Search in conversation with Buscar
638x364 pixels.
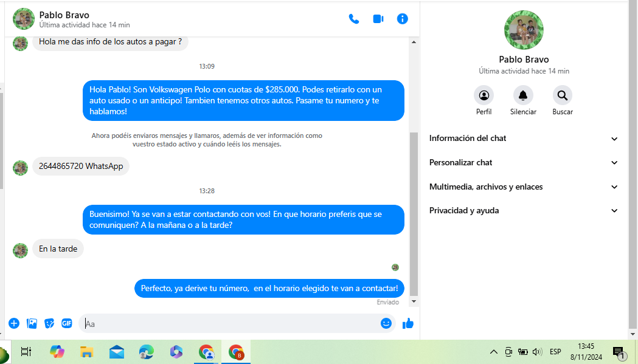pos(562,95)
